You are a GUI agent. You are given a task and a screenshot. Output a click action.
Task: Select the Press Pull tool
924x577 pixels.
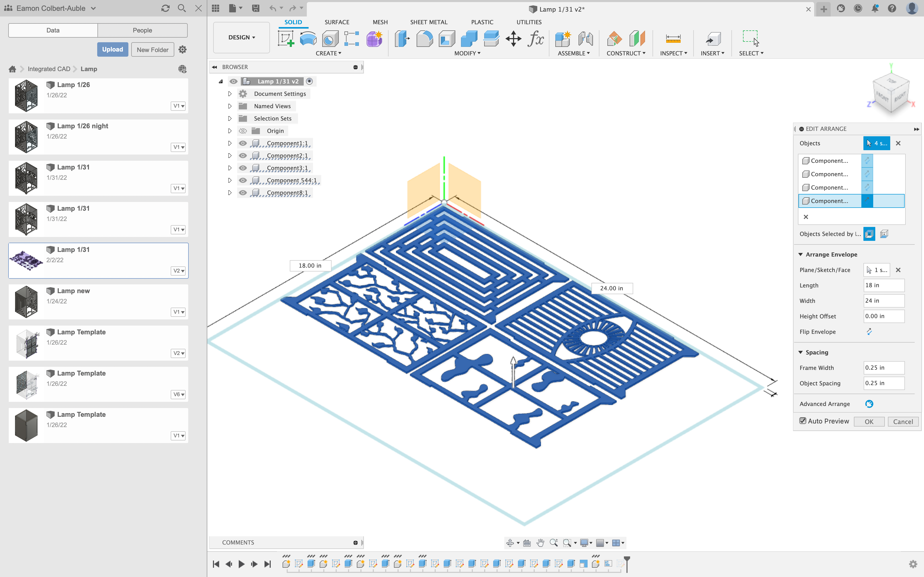click(x=402, y=39)
